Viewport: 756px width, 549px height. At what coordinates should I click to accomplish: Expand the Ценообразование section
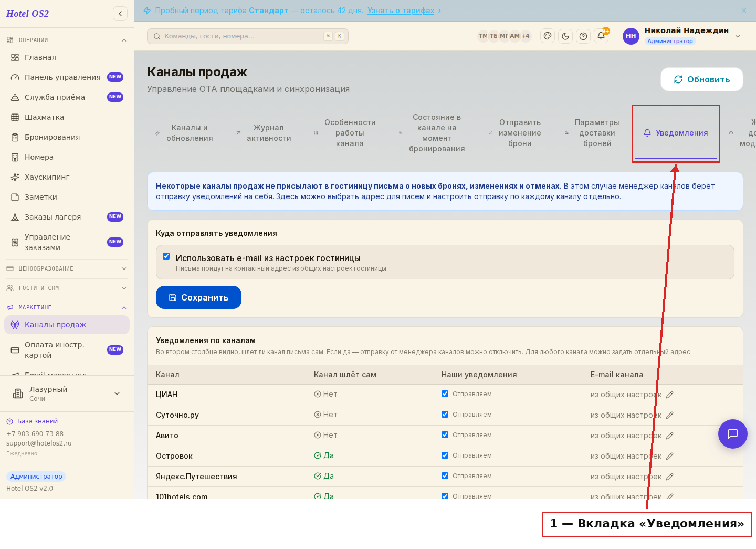click(x=67, y=268)
